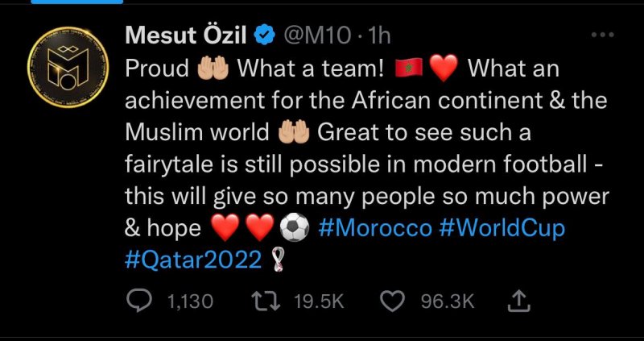
Task: Open the #Morocco hashtag
Action: point(374,229)
